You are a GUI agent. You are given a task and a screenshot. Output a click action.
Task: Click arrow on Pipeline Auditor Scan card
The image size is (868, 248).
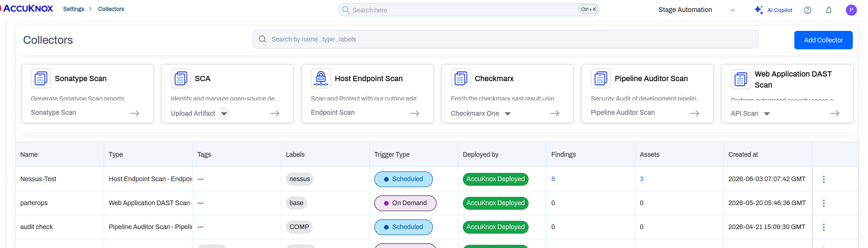click(695, 113)
